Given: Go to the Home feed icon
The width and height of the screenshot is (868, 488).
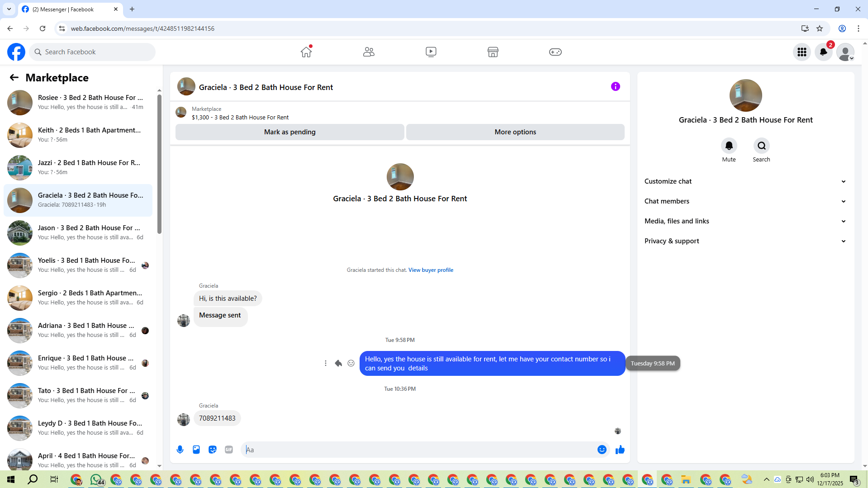Looking at the screenshot, I should coord(306,52).
